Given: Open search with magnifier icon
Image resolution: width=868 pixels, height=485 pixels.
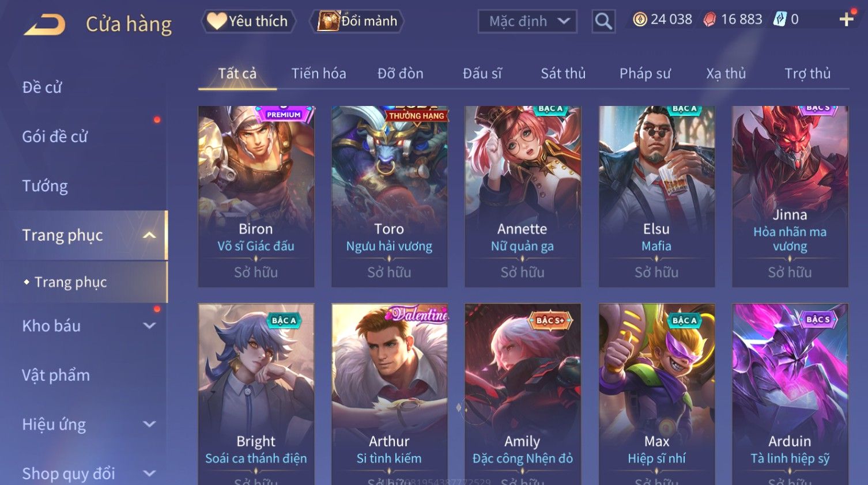Looking at the screenshot, I should pos(603,21).
